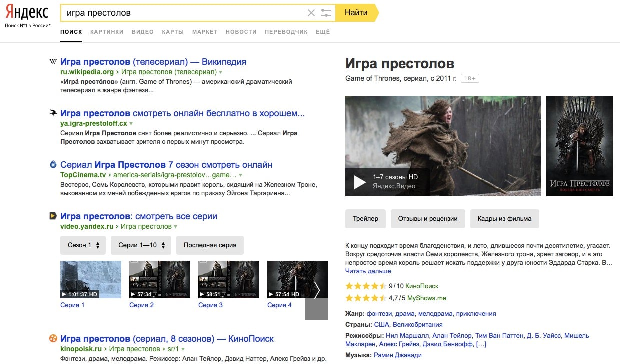Click the Yandex logo
Image resolution: width=620 pixels, height=364 pixels.
pyautogui.click(x=27, y=12)
